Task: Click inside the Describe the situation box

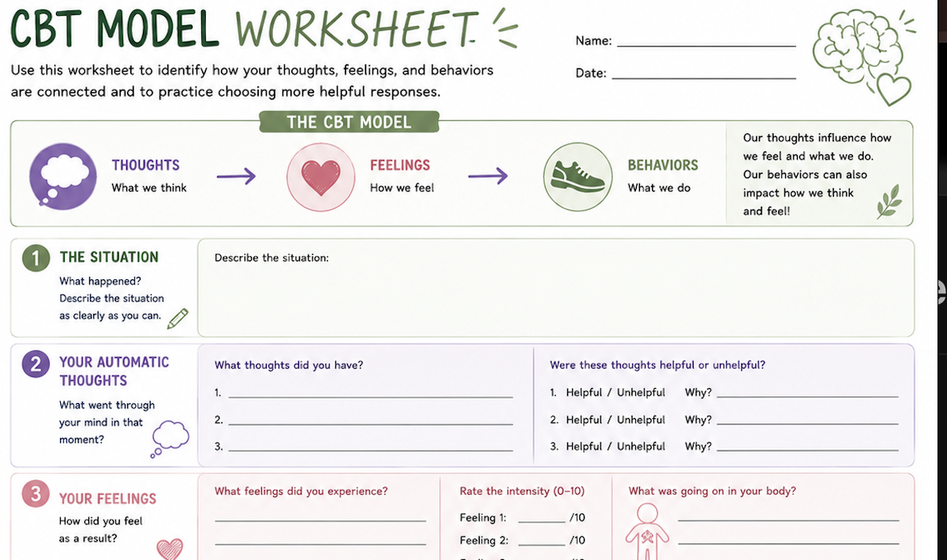Action: 556,288
